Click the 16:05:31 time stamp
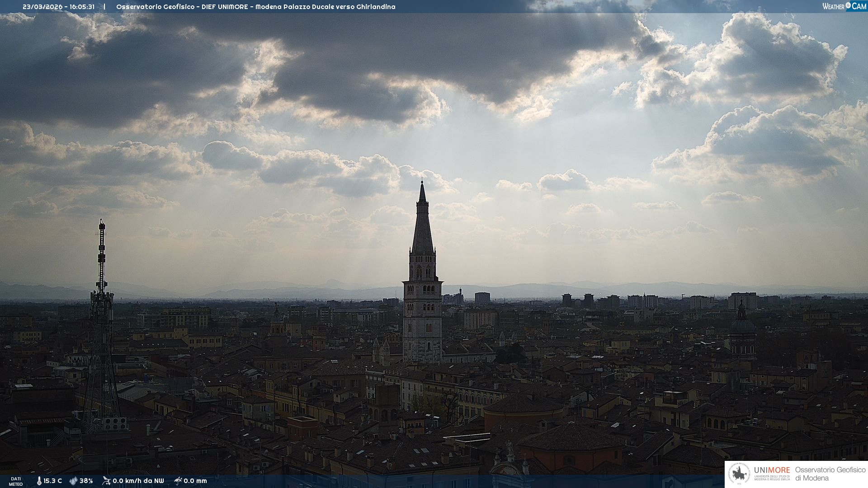Viewport: 868px width, 488px height. [x=82, y=7]
